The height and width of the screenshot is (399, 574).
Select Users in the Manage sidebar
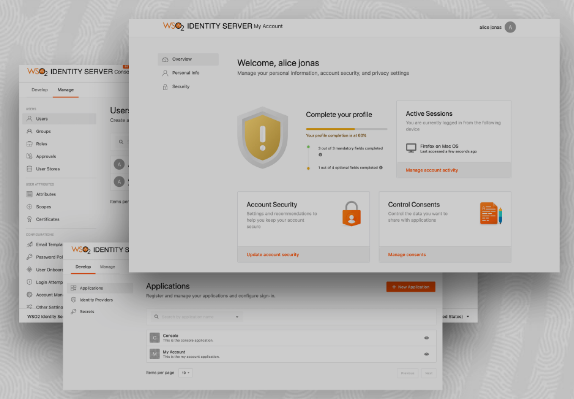59,119
